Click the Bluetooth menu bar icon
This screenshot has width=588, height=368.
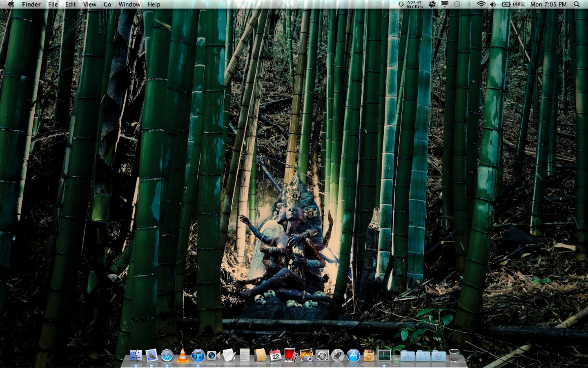pyautogui.click(x=469, y=4)
